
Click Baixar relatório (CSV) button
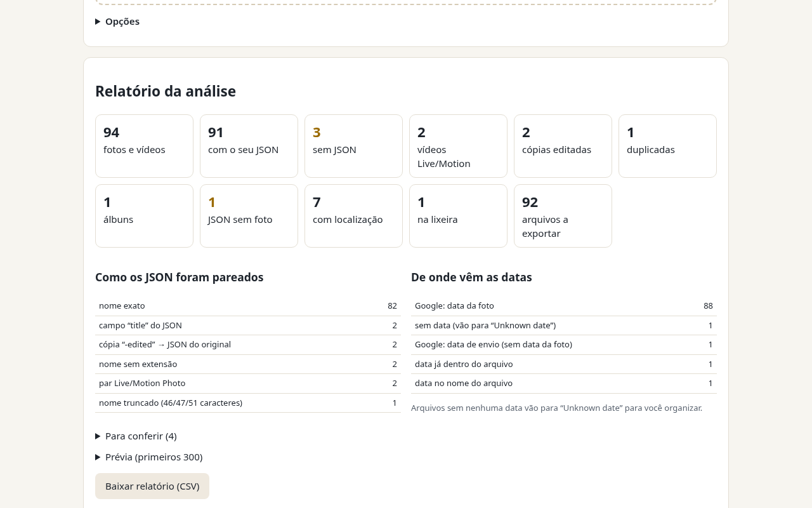pyautogui.click(x=152, y=486)
